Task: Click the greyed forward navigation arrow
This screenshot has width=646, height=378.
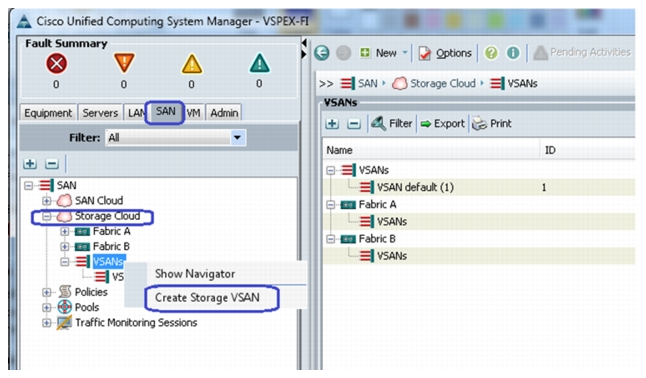Action: (344, 53)
